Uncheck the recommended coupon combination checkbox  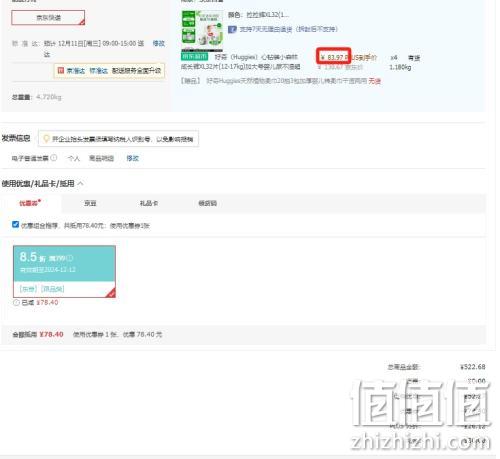[x=15, y=225]
